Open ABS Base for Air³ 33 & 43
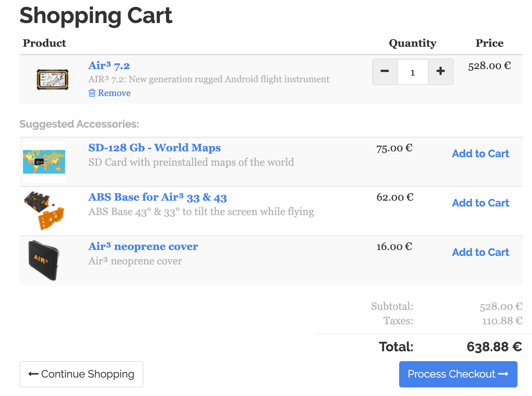This screenshot has width=532, height=396. click(157, 197)
